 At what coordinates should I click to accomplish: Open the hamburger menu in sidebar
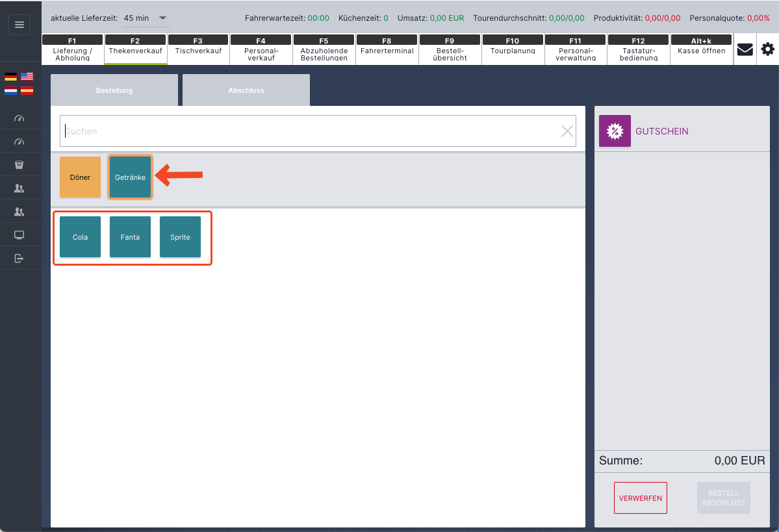coord(19,25)
